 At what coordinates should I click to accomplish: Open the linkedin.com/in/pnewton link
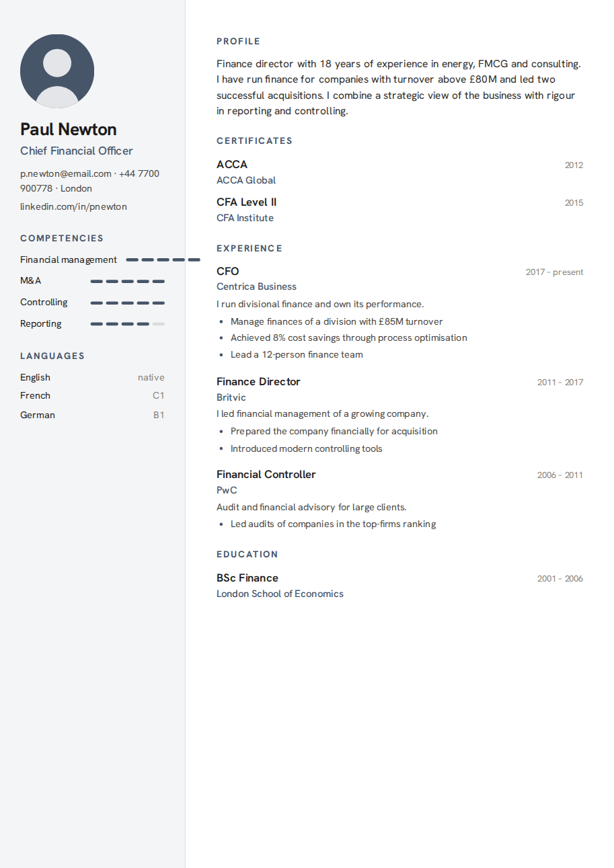(73, 206)
